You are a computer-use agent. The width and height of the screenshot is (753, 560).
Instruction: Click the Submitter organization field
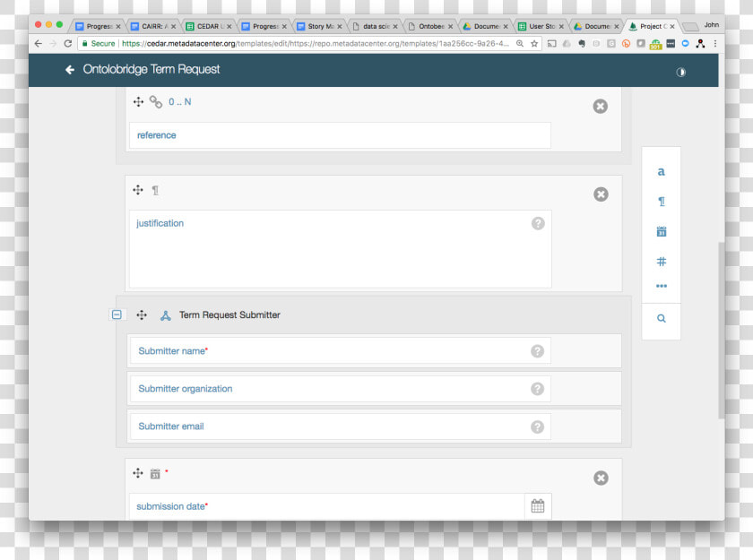[x=340, y=389]
